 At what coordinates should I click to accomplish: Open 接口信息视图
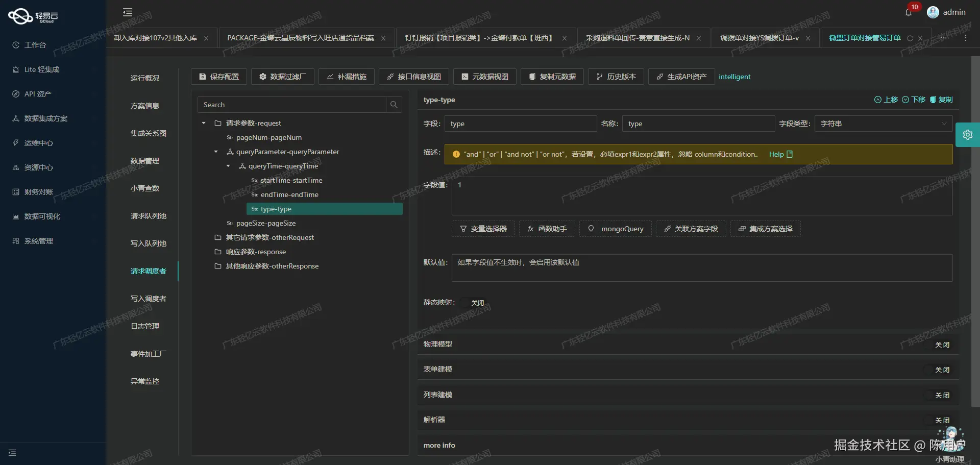[x=414, y=77]
